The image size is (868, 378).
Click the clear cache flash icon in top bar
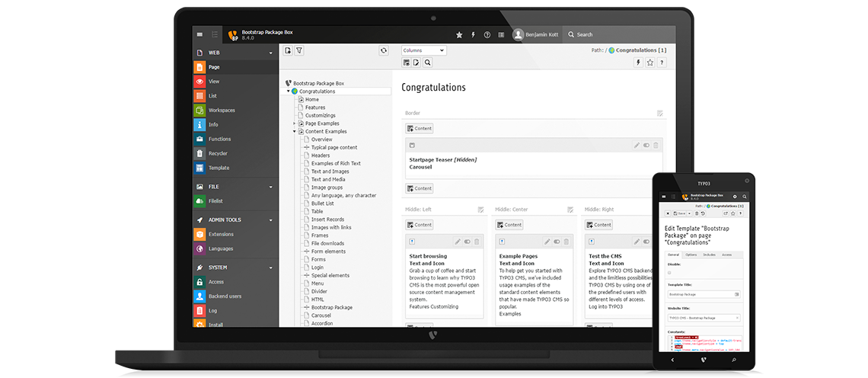tap(473, 35)
